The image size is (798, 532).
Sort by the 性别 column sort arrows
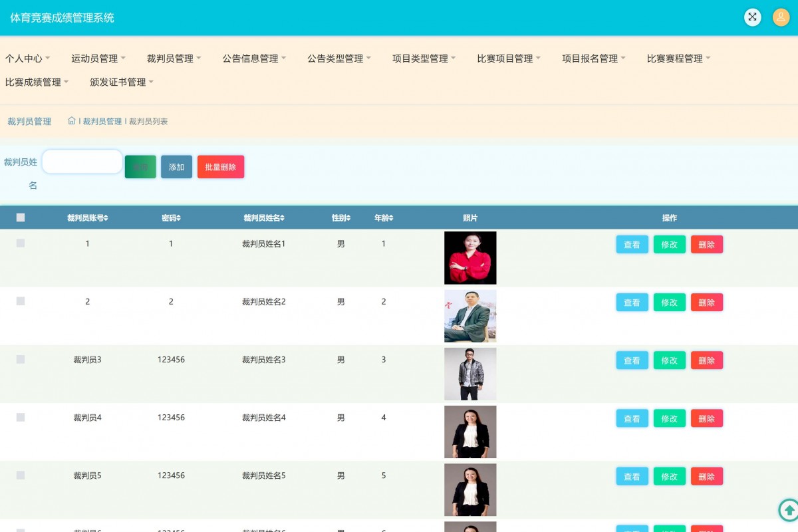(348, 218)
